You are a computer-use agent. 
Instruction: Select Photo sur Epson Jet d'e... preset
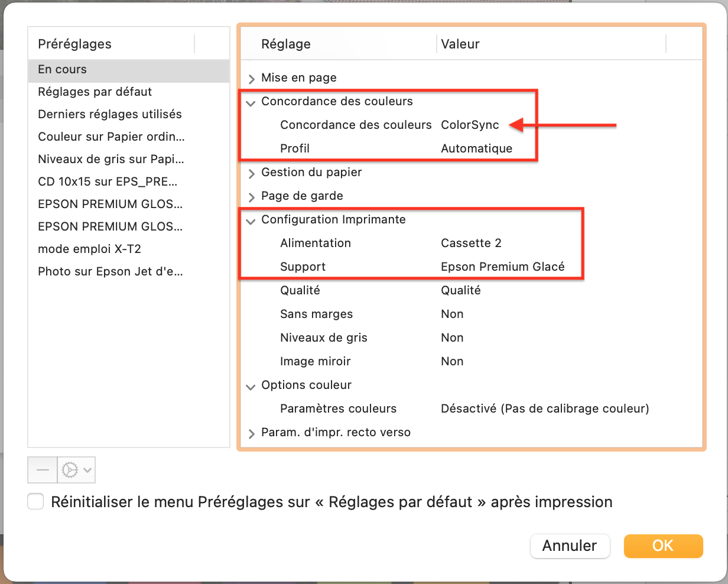pyautogui.click(x=129, y=272)
